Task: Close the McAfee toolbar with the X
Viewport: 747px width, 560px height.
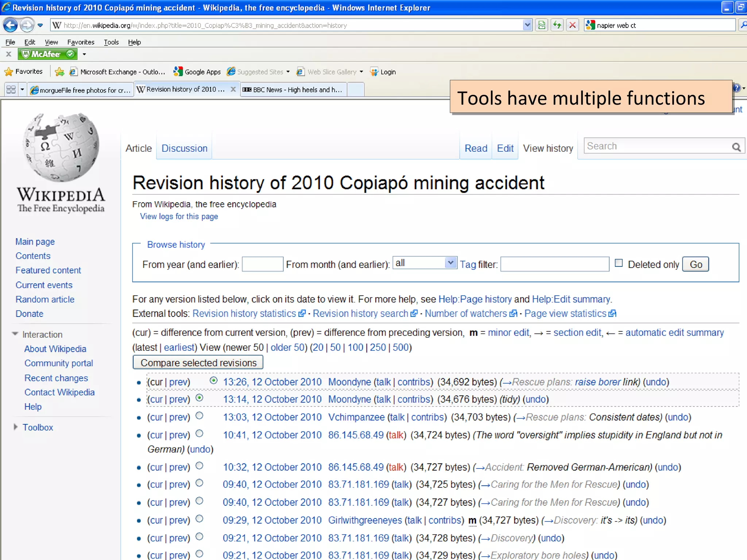Action: pos(9,54)
